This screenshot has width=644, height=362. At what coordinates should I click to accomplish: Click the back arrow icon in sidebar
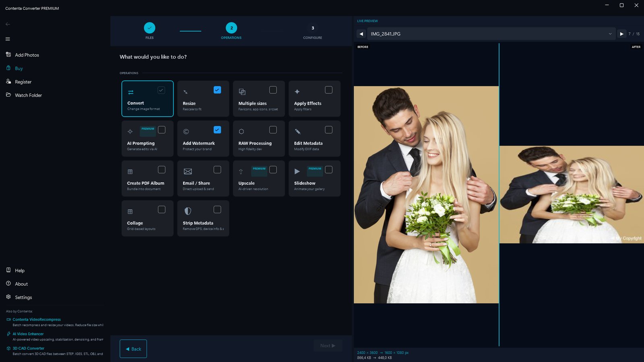coord(8,24)
